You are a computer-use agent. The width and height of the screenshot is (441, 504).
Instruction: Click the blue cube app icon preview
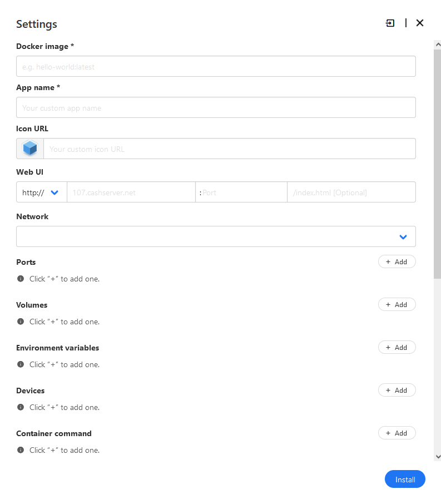(30, 149)
